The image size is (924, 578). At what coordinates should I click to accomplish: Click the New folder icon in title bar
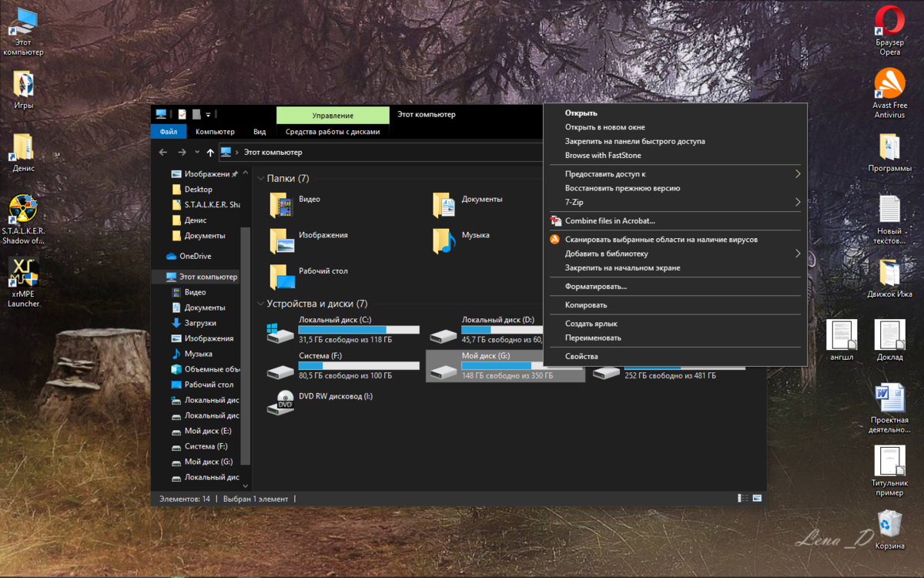196,114
